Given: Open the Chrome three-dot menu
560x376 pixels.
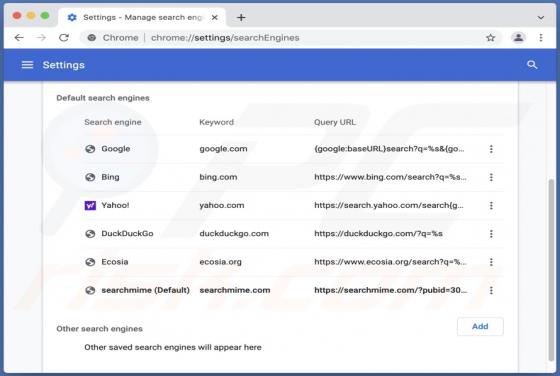Looking at the screenshot, I should click(x=541, y=37).
